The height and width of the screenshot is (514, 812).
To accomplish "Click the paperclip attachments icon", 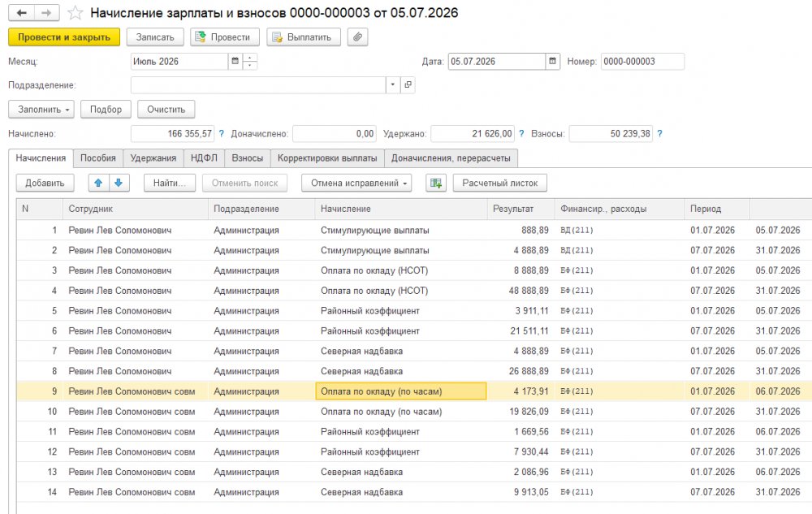I will 357,37.
